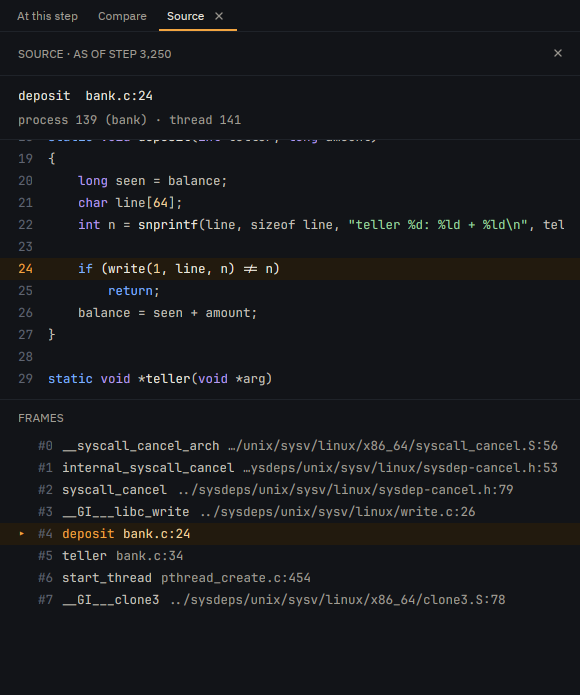Select frame #3 __GI___libc_write
The height and width of the screenshot is (695, 580).
click(x=290, y=511)
